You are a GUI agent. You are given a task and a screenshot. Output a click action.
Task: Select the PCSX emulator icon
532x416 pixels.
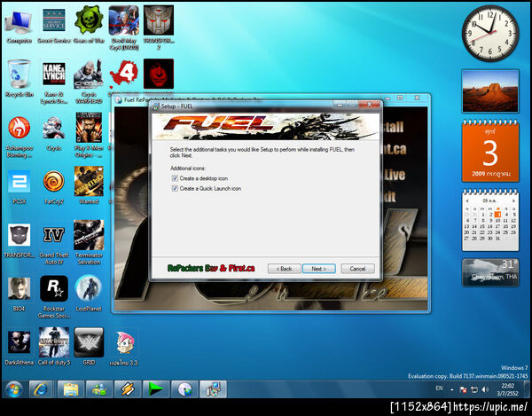pyautogui.click(x=19, y=186)
